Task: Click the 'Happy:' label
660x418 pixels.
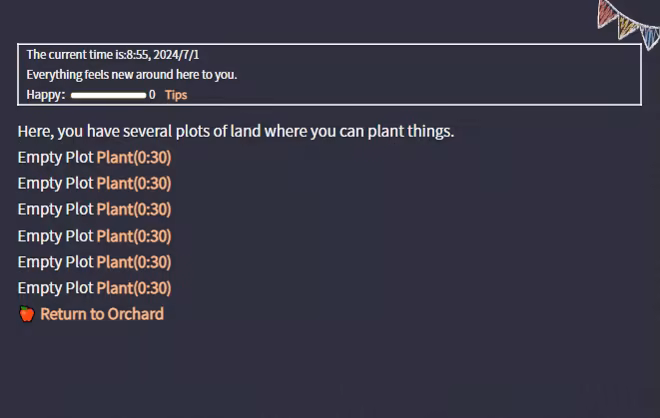Action: click(46, 95)
